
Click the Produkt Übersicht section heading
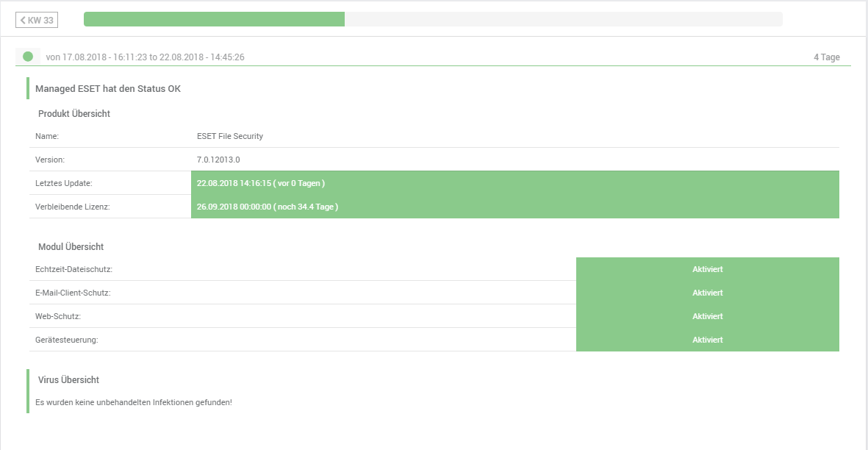point(74,114)
